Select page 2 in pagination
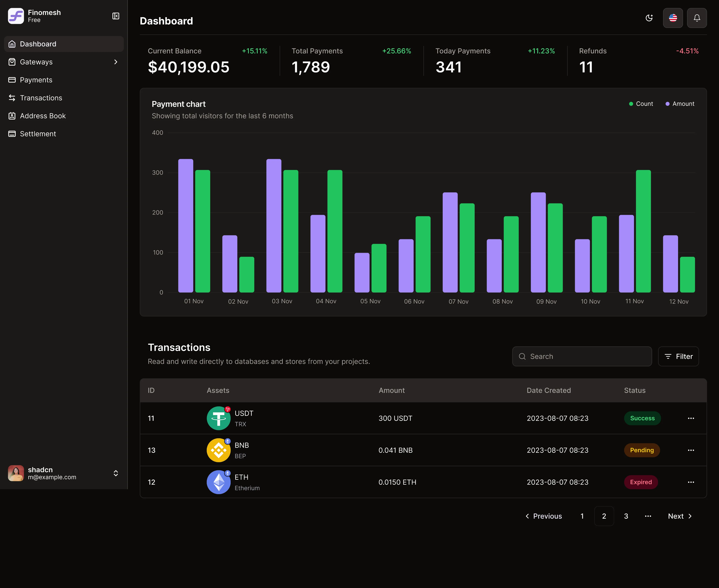 604,516
